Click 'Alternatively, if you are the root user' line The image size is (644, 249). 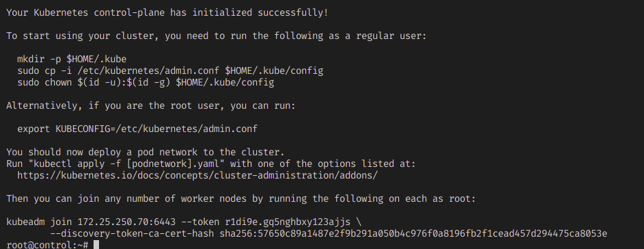coord(151,106)
